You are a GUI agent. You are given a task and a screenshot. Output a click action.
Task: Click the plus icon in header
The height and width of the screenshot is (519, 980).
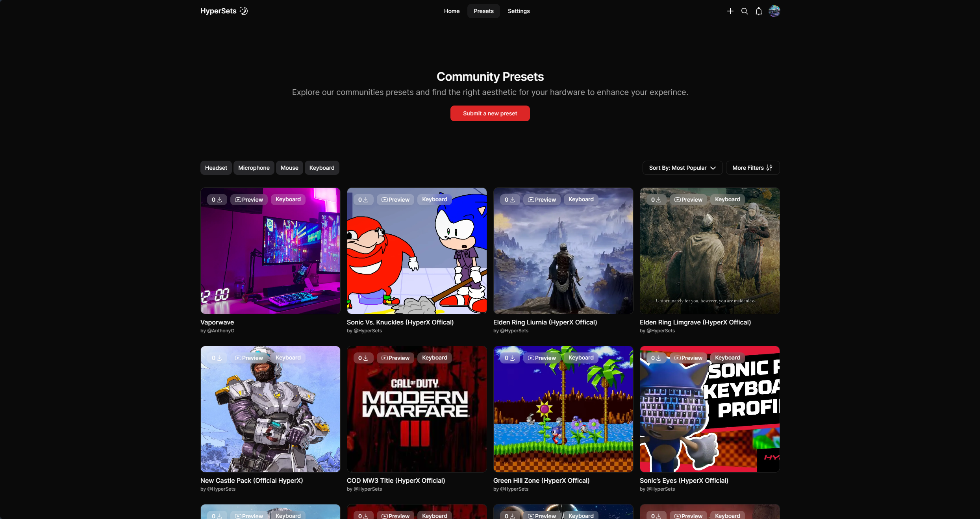click(x=730, y=11)
